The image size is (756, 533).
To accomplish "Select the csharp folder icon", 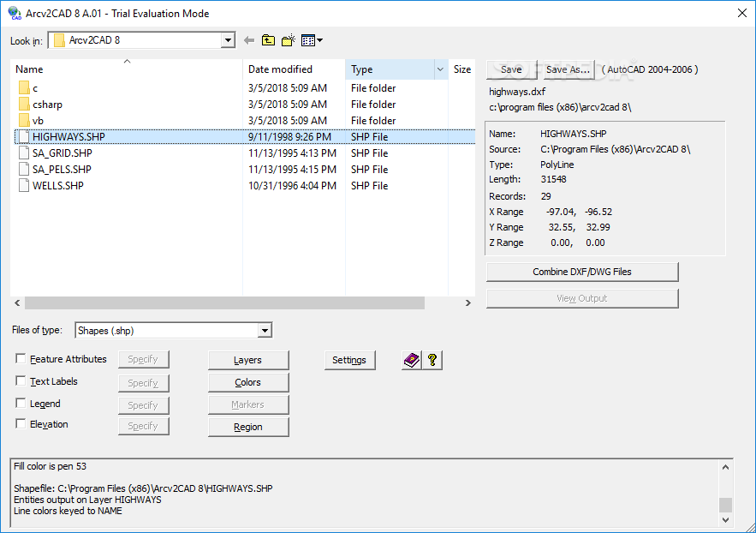I will [x=24, y=105].
